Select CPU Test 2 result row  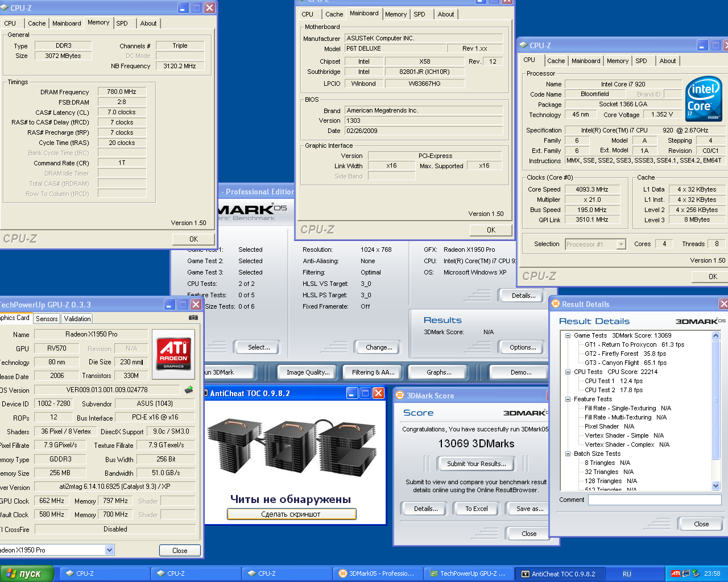coord(614,390)
